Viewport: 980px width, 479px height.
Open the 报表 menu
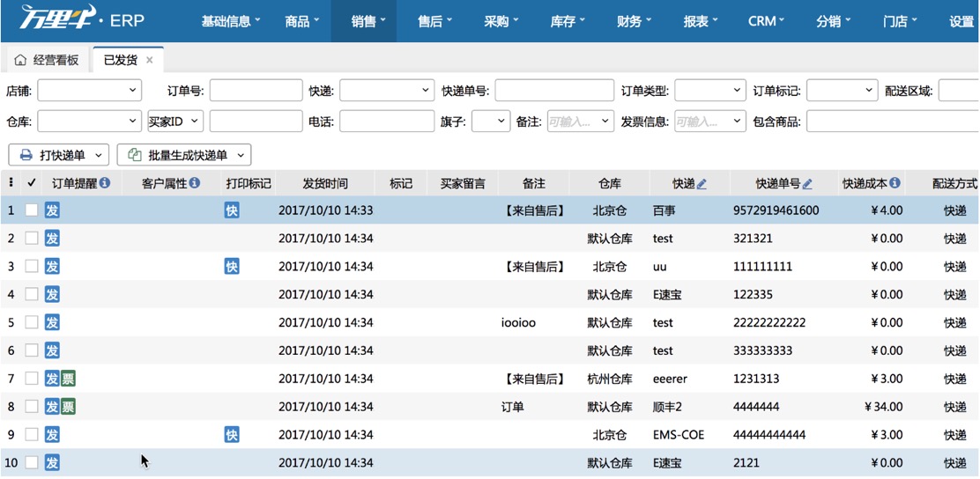[x=701, y=21]
